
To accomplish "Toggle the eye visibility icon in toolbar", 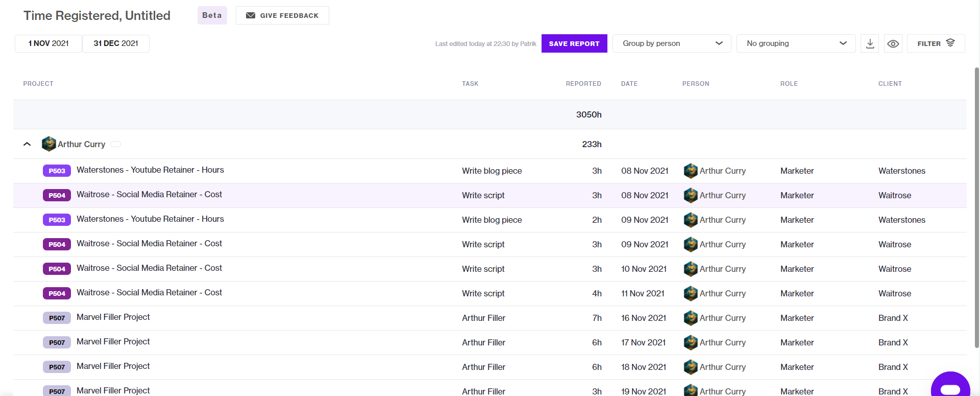I will (893, 43).
